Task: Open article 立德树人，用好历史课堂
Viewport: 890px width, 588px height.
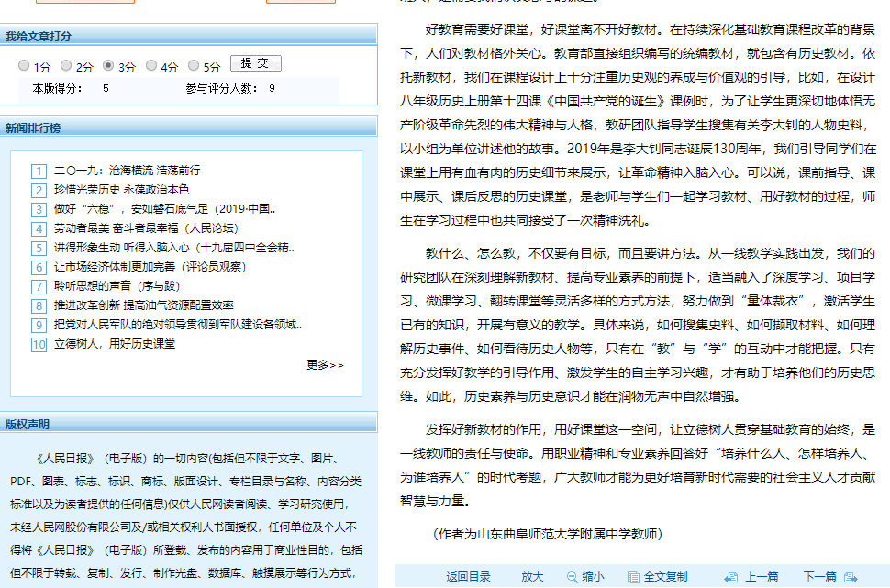Action: (x=115, y=344)
